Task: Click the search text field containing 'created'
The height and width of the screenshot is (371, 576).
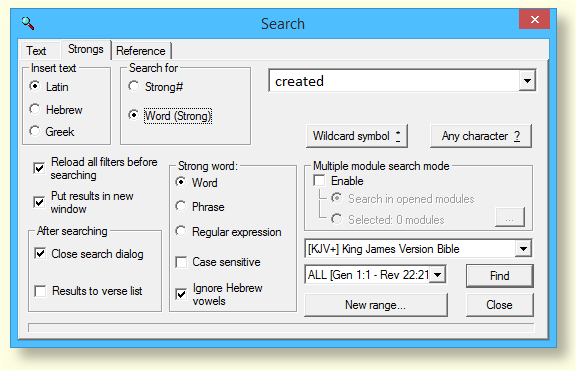Action: (x=394, y=81)
